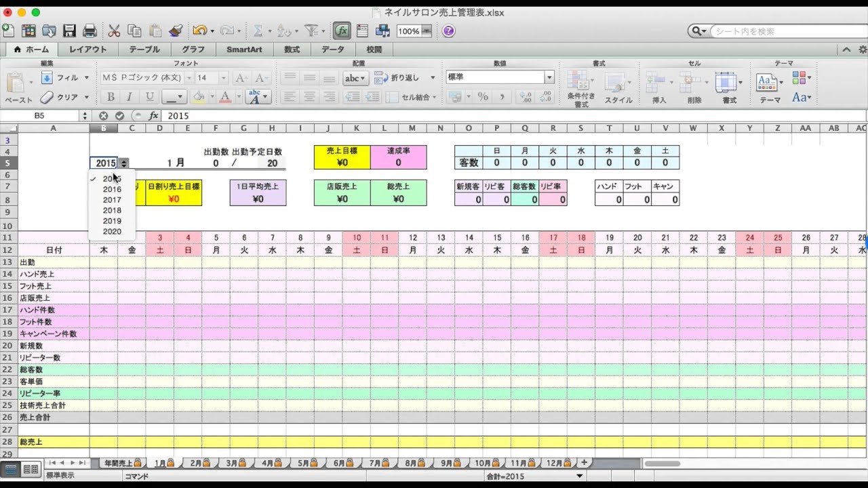Image resolution: width=868 pixels, height=488 pixels.
Task: Open the sort A-Z icon
Action: point(284,30)
